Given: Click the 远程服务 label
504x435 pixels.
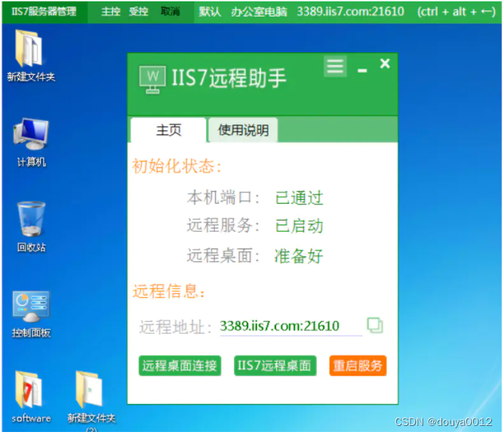Looking at the screenshot, I should click(x=223, y=225).
